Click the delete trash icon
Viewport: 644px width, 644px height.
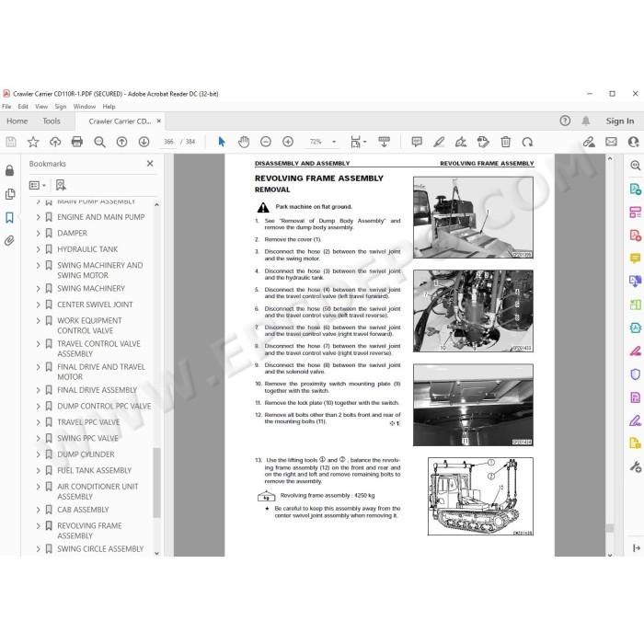tap(506, 142)
